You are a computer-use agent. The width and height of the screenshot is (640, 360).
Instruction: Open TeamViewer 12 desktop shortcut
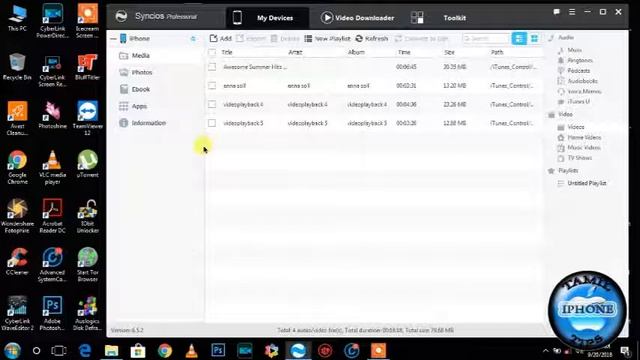pos(87,118)
